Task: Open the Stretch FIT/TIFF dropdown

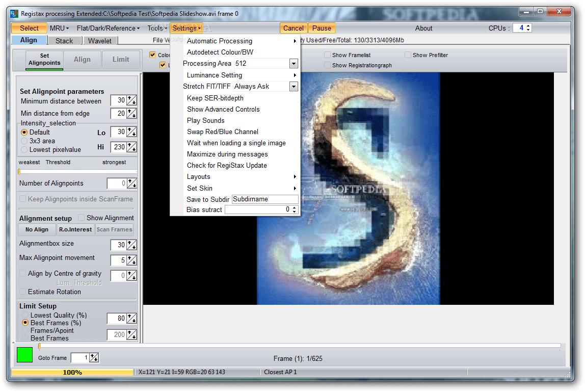Action: [x=294, y=86]
